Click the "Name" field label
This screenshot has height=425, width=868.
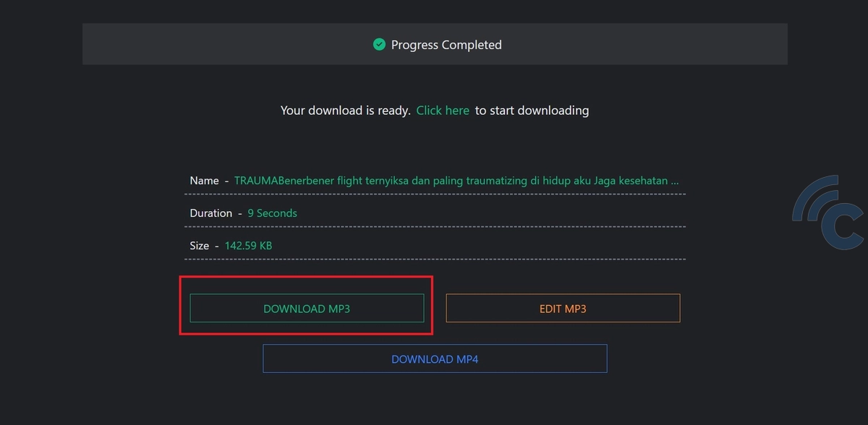coord(204,181)
